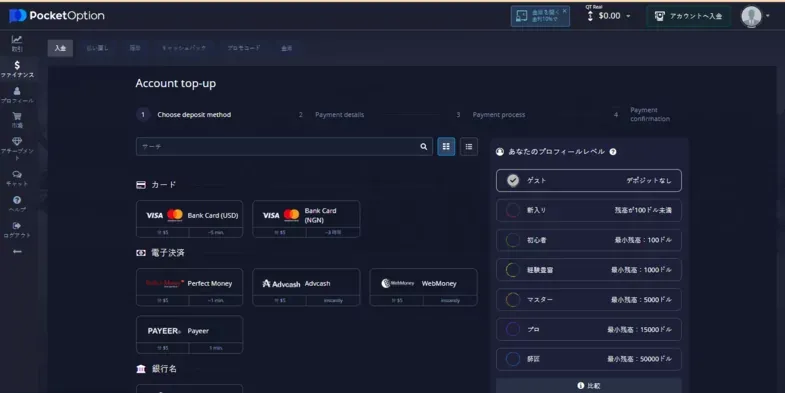Switch to grid view of deposit methods
Image resolution: width=785 pixels, height=393 pixels.
pos(446,147)
